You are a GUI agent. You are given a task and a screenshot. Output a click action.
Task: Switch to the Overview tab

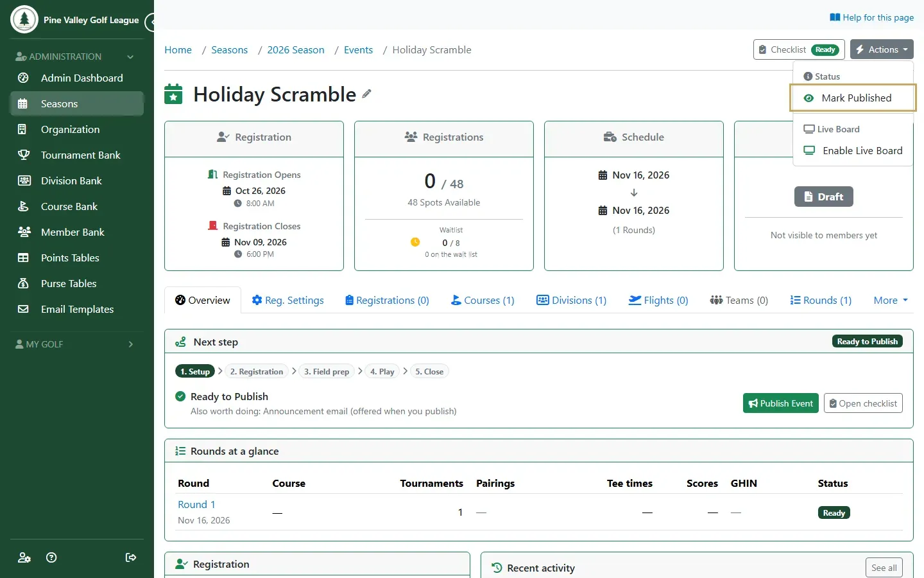203,300
